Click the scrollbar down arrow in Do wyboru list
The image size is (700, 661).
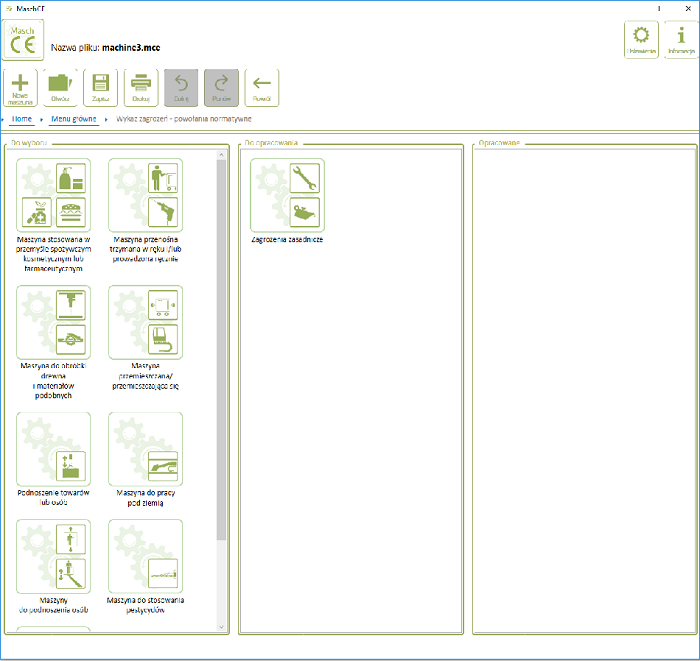pyautogui.click(x=222, y=626)
